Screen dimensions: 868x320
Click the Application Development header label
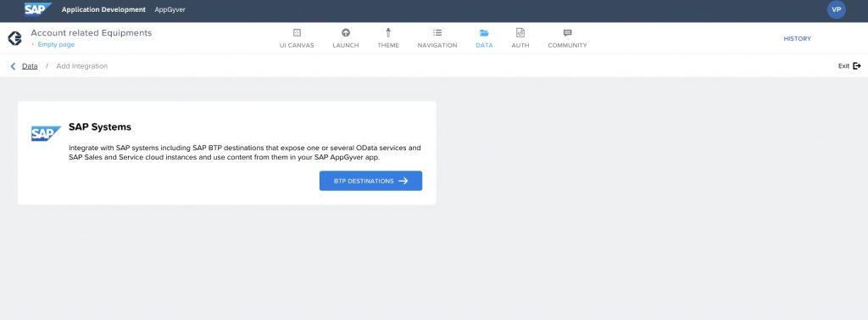coord(103,9)
